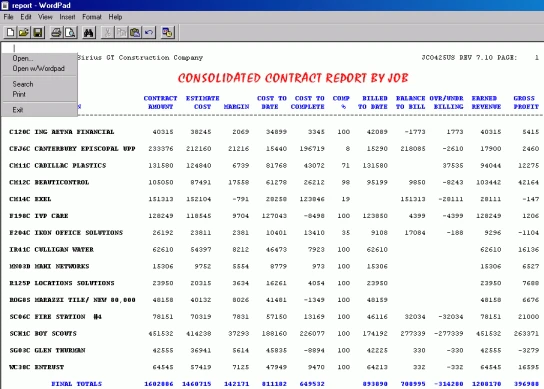544x389 pixels.
Task: Click the Print toolbar icon
Action: click(57, 33)
